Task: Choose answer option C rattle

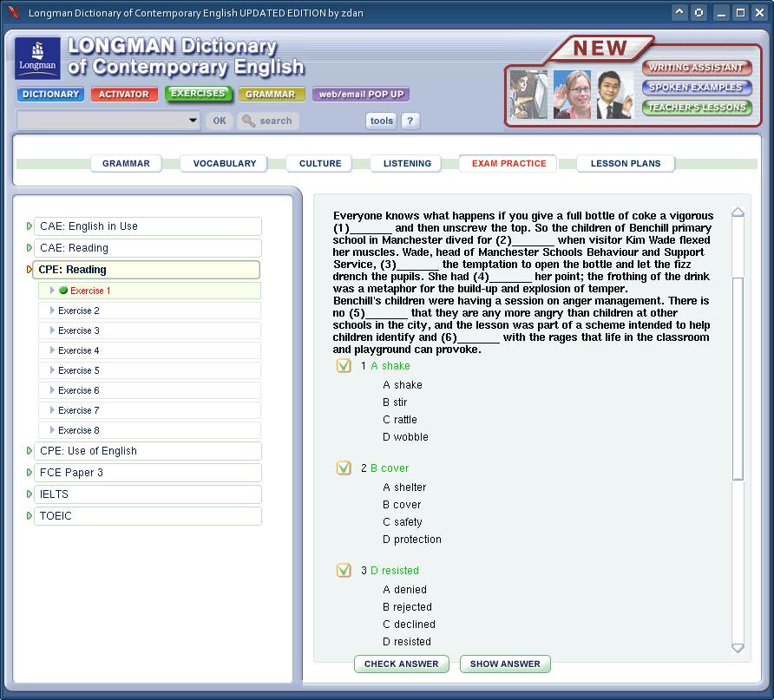Action: [x=400, y=419]
